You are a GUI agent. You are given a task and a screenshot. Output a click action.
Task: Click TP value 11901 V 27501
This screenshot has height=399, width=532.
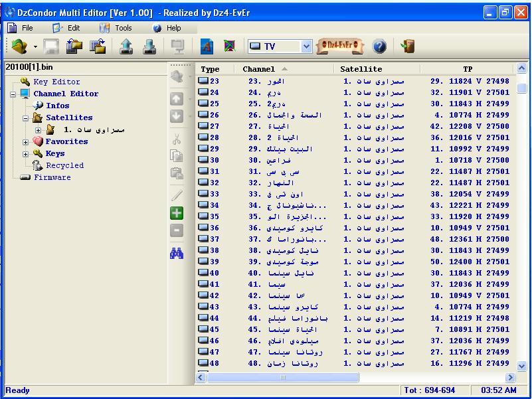[x=479, y=92]
